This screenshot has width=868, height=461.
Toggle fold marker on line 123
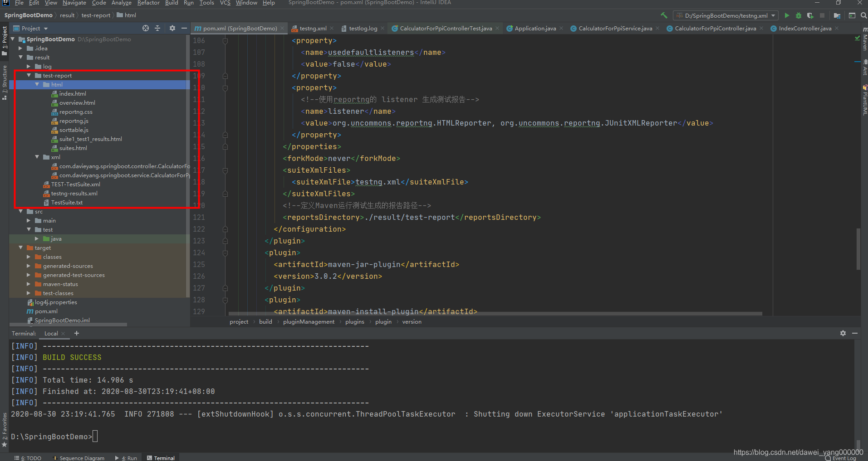[x=225, y=241]
